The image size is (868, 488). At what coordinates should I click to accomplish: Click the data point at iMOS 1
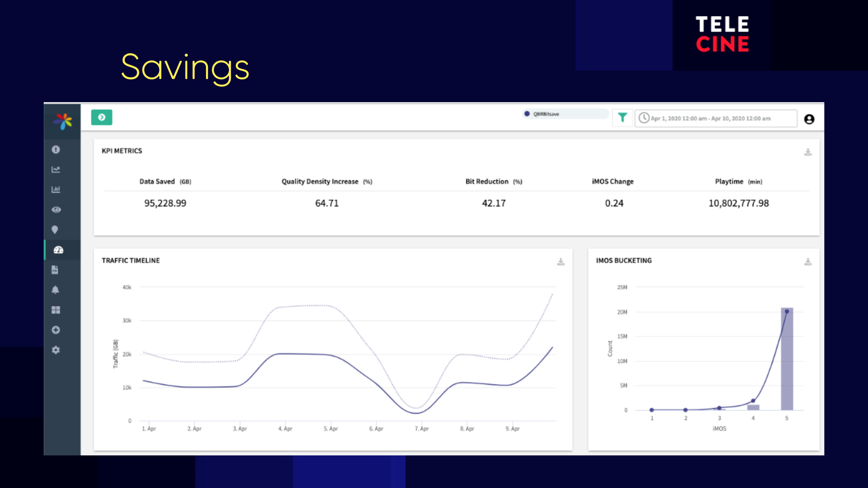click(652, 410)
